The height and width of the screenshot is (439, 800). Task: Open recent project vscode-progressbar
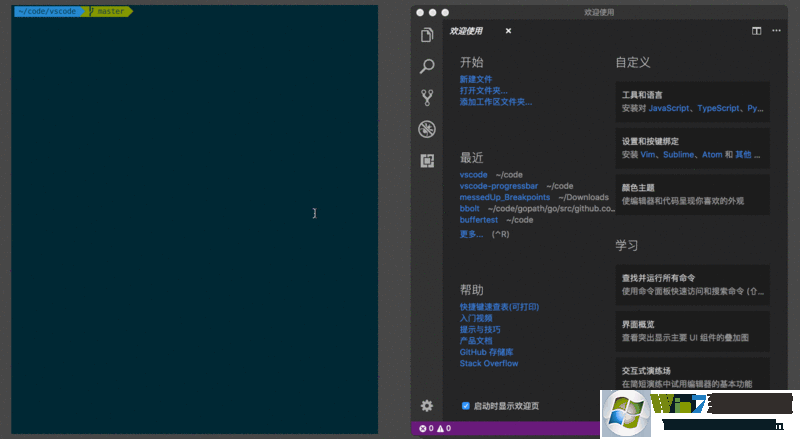[x=498, y=186]
